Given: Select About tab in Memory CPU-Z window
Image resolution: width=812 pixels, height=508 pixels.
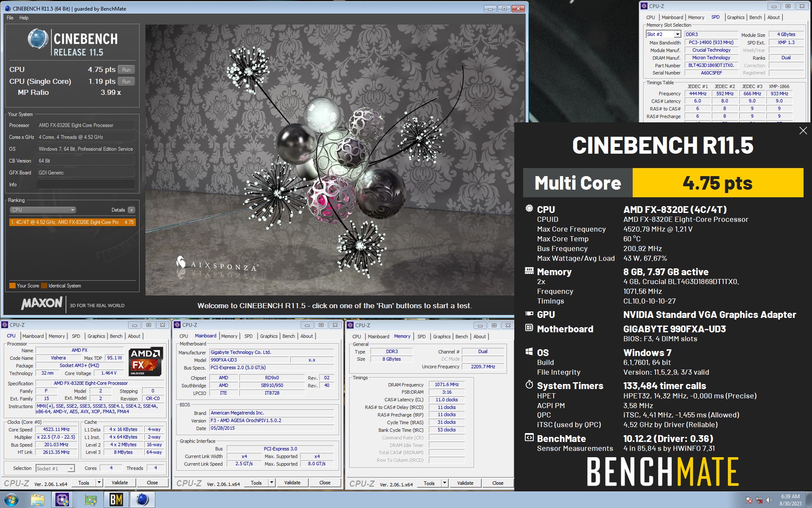Looking at the screenshot, I should (480, 337).
